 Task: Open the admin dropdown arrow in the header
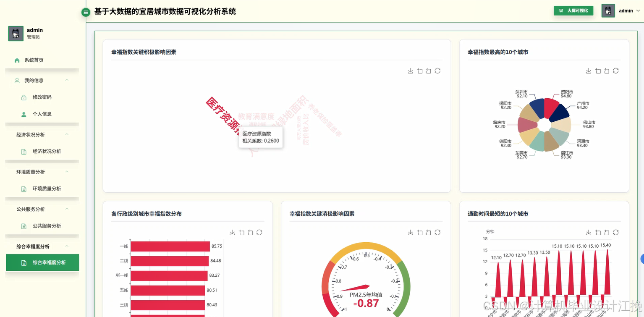point(638,11)
